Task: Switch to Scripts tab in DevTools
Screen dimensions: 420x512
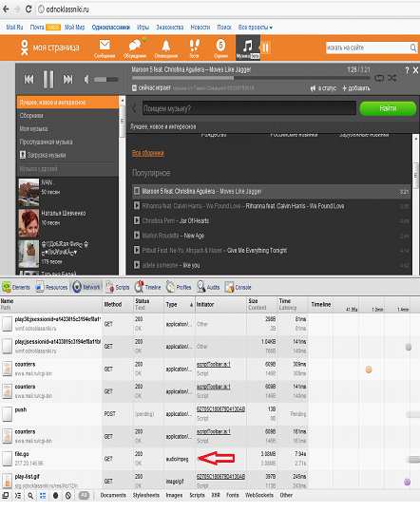Action: 118,287
